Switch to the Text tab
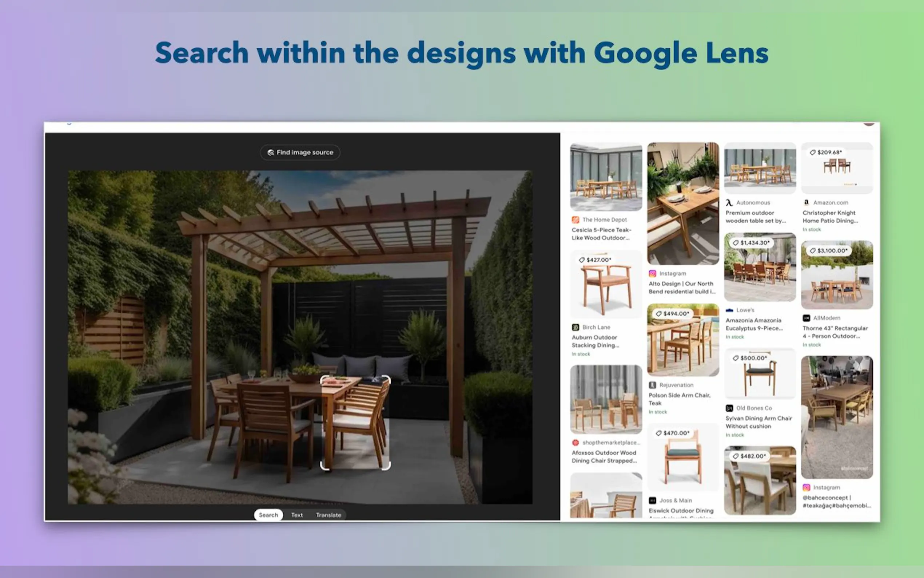This screenshot has height=578, width=924. [x=297, y=515]
